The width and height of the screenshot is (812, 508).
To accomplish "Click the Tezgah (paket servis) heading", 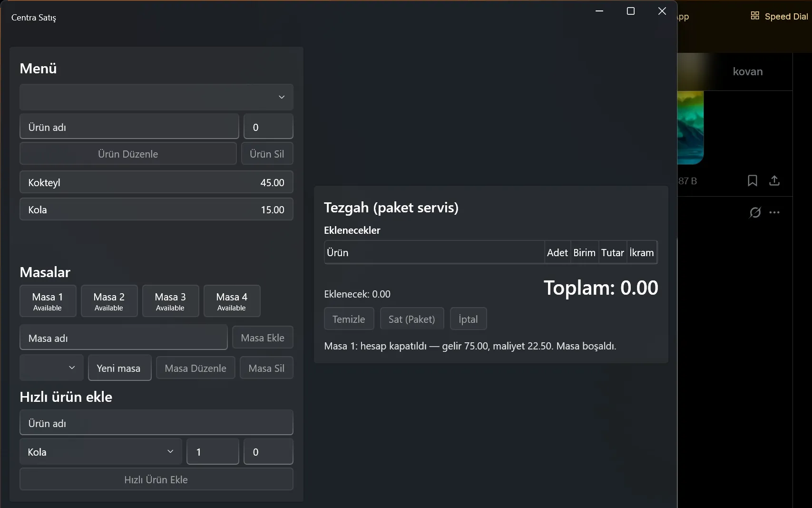I will pyautogui.click(x=391, y=207).
